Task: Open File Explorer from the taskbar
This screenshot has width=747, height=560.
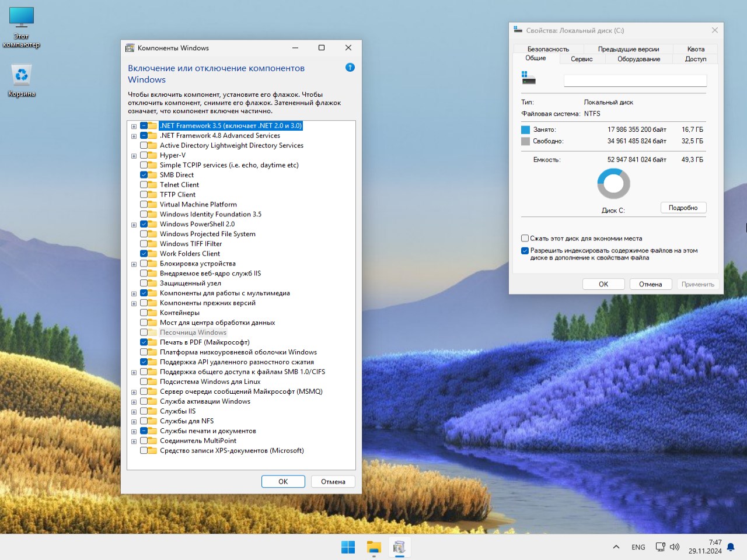Action: pos(373,547)
